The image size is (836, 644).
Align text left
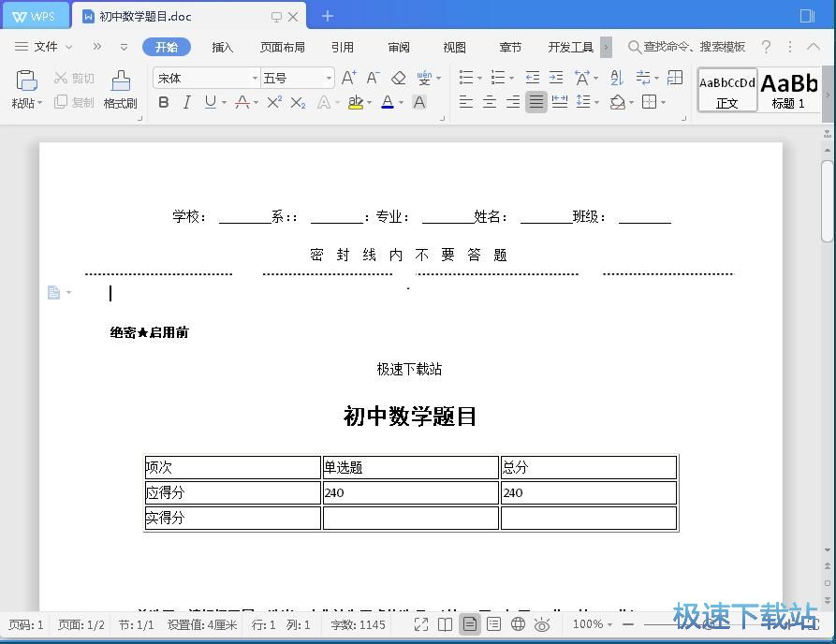click(x=466, y=101)
